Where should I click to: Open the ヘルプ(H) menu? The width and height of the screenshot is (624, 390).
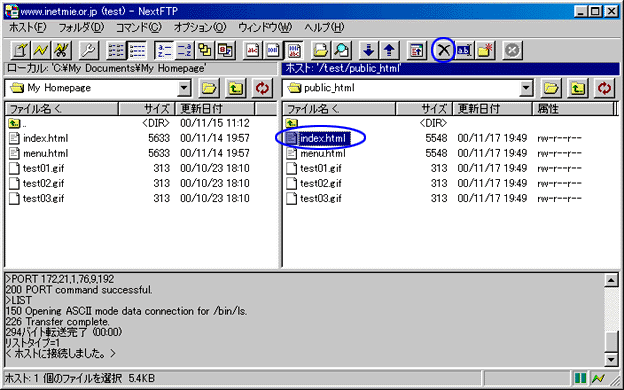[x=324, y=27]
